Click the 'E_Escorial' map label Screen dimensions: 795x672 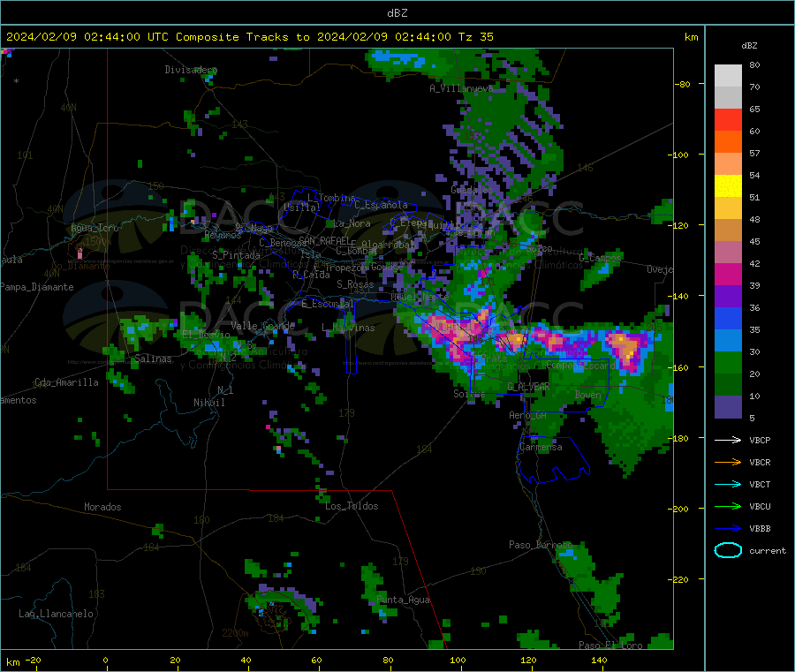point(328,304)
